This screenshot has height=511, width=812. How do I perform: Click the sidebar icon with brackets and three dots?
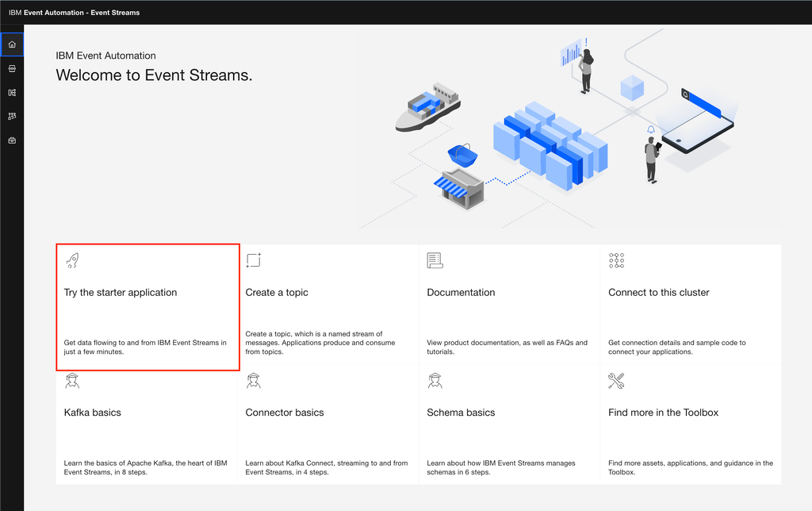tap(12, 68)
